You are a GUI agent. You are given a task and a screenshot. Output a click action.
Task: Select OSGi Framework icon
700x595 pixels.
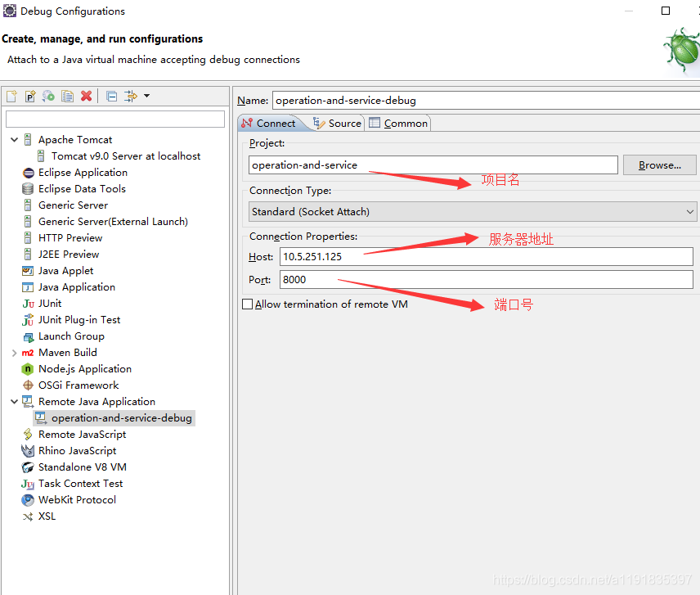click(28, 385)
